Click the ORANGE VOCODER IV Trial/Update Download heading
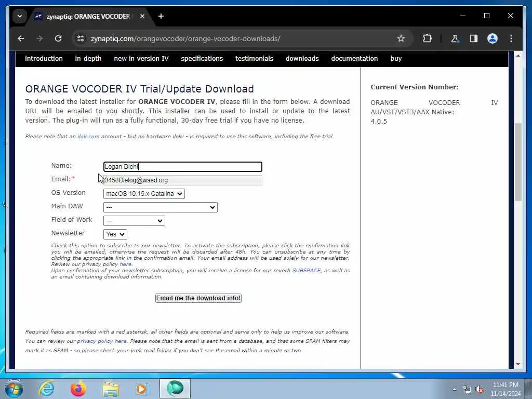 pyautogui.click(x=139, y=89)
